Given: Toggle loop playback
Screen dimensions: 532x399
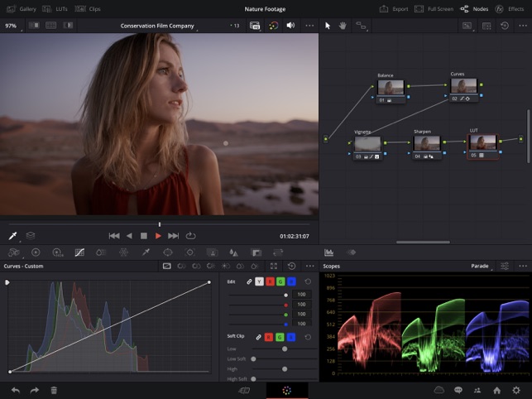Looking at the screenshot, I should point(190,236).
